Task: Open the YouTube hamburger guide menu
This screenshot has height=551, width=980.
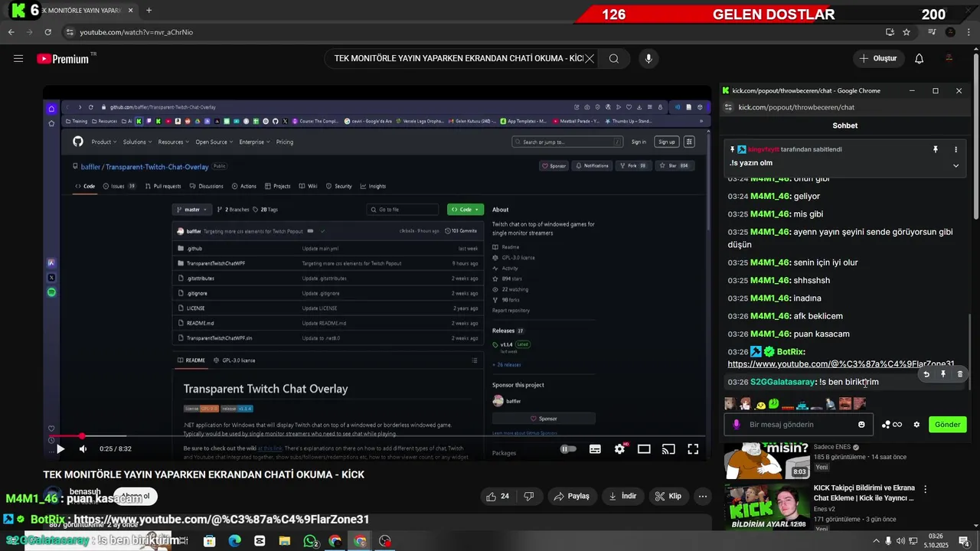Action: click(x=18, y=58)
